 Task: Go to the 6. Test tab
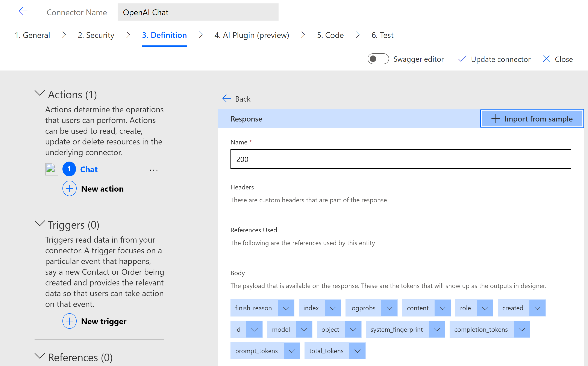(x=382, y=35)
